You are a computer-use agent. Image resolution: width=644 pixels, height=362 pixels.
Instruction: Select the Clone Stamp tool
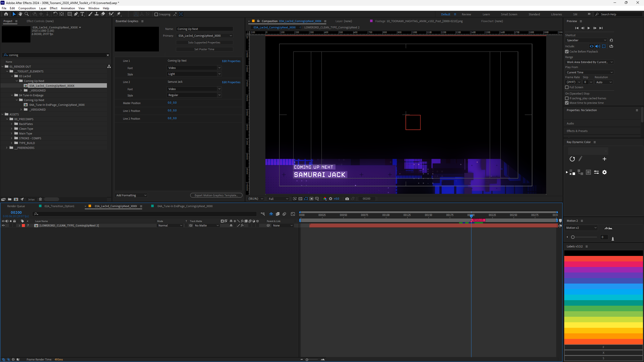97,14
